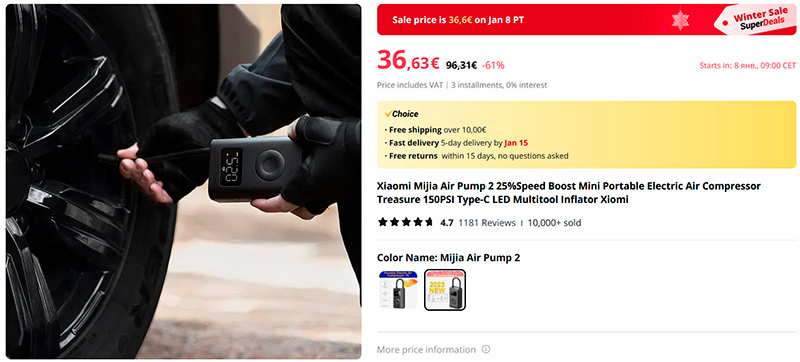This screenshot has width=800, height=362.
Task: Click the Free shipping over 10,00€ line
Action: point(438,130)
